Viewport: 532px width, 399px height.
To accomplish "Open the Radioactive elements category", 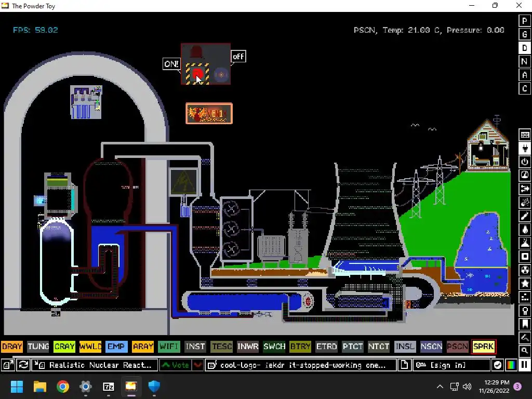I will [x=525, y=270].
